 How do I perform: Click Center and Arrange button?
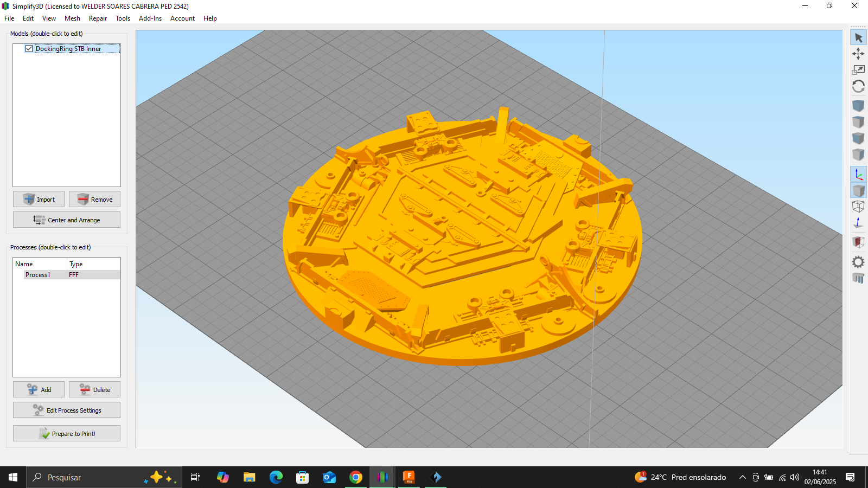67,220
